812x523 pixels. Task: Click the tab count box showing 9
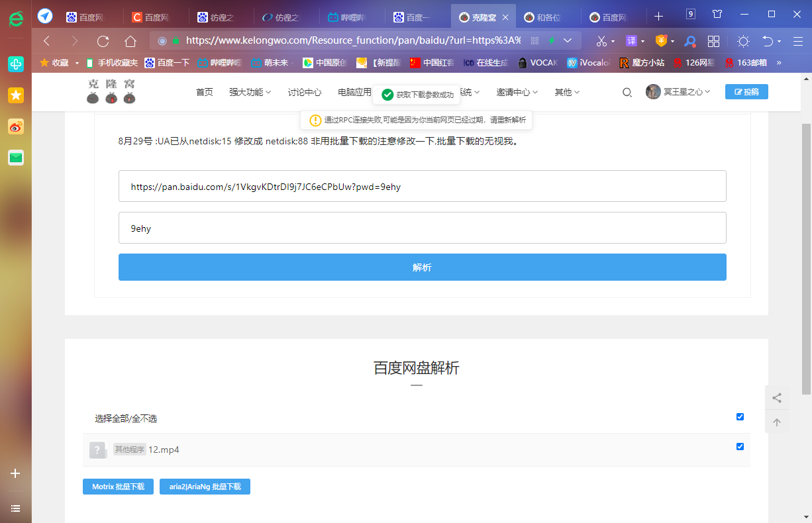point(691,14)
